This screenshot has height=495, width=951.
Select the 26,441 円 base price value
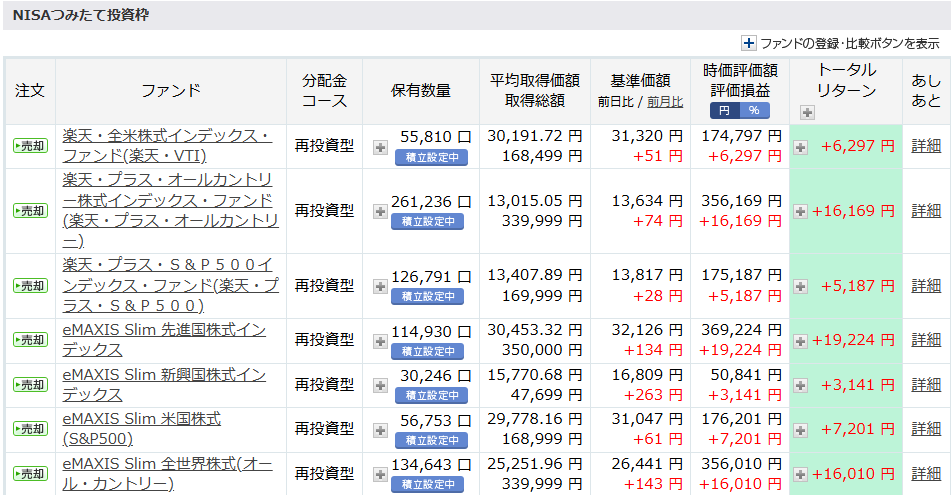[x=647, y=464]
